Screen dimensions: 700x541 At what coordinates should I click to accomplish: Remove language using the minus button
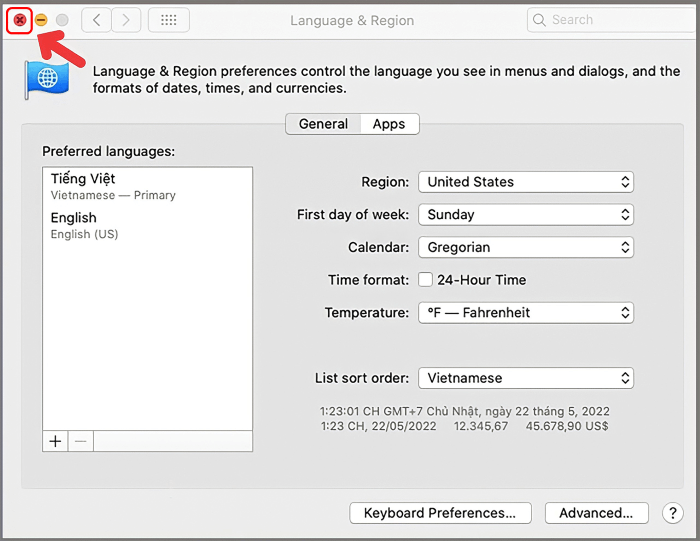(81, 441)
